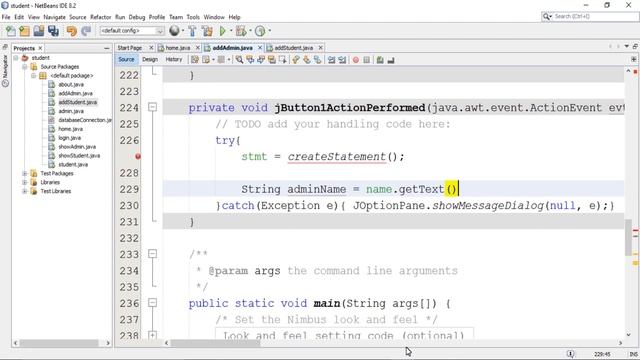Expand the Libraries node
The image size is (640, 360).
tap(25, 182)
